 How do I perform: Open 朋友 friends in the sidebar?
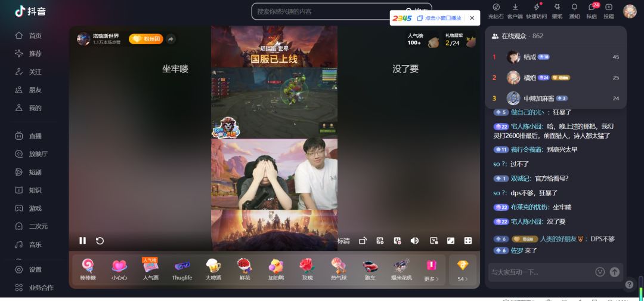(x=29, y=90)
